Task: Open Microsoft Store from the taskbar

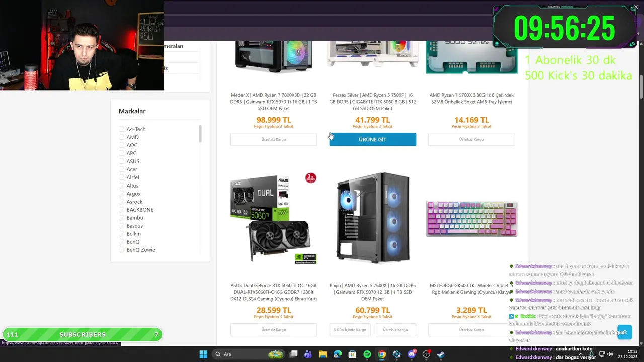Action: 353,354
